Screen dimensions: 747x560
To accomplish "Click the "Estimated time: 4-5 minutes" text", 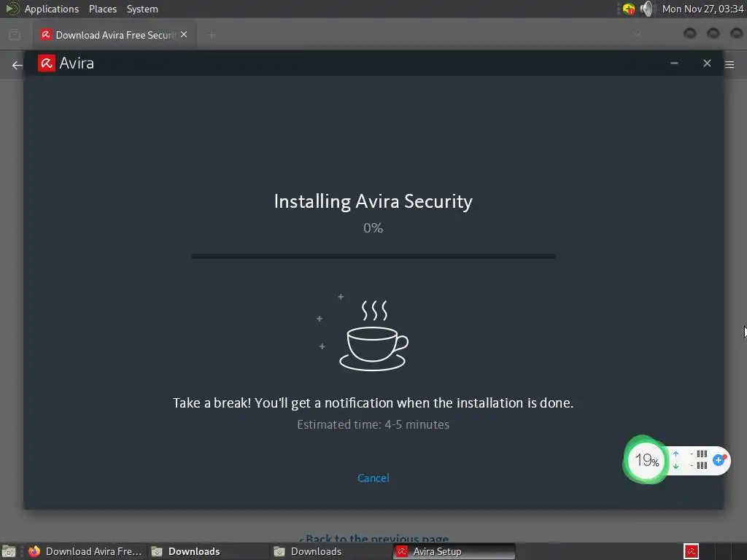I will tap(373, 424).
